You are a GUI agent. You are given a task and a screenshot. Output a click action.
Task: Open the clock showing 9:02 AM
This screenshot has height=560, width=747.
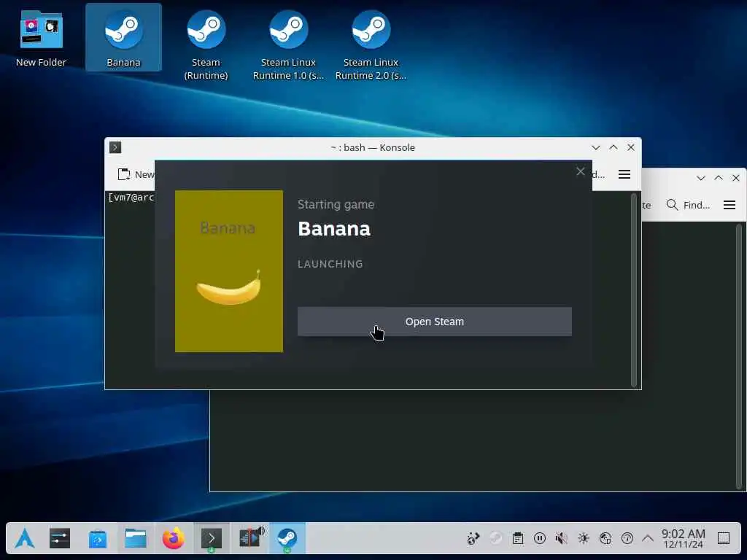point(683,539)
